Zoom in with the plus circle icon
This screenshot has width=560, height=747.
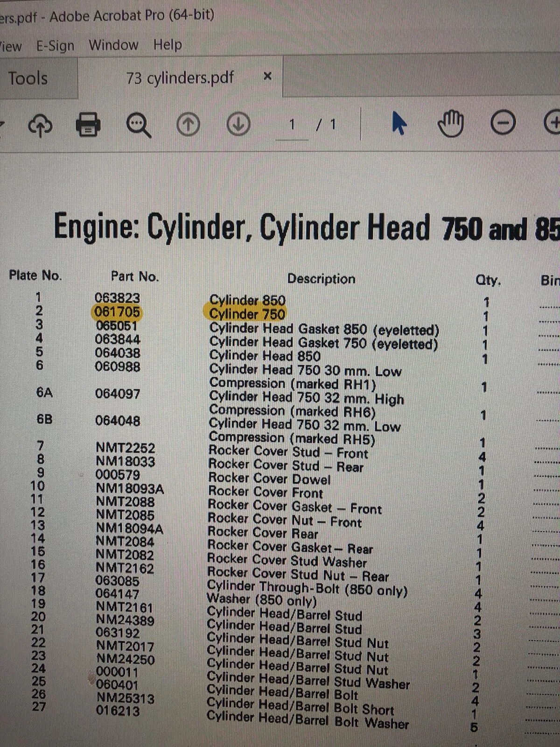point(553,123)
